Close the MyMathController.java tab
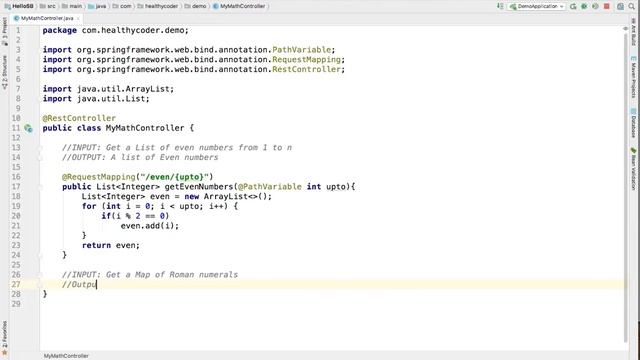This screenshot has height=360, width=640. [x=78, y=18]
